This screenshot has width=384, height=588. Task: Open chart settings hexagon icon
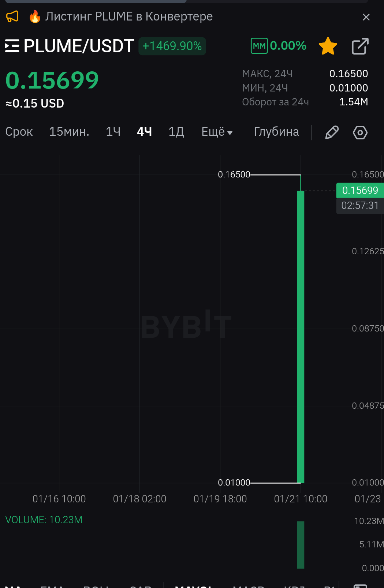pos(360,132)
